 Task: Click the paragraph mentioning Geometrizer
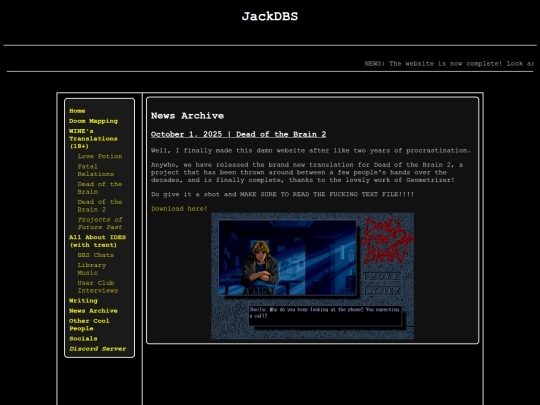(307, 173)
